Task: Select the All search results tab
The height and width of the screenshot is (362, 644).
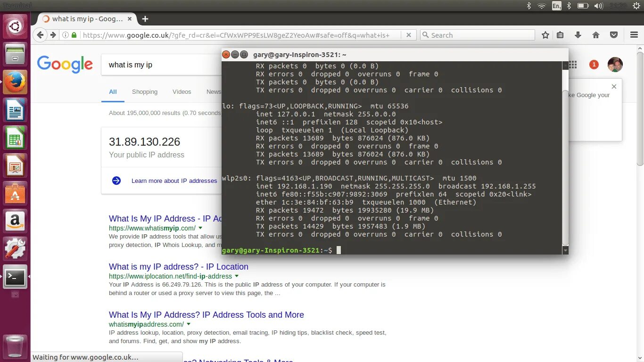Action: coord(113,92)
